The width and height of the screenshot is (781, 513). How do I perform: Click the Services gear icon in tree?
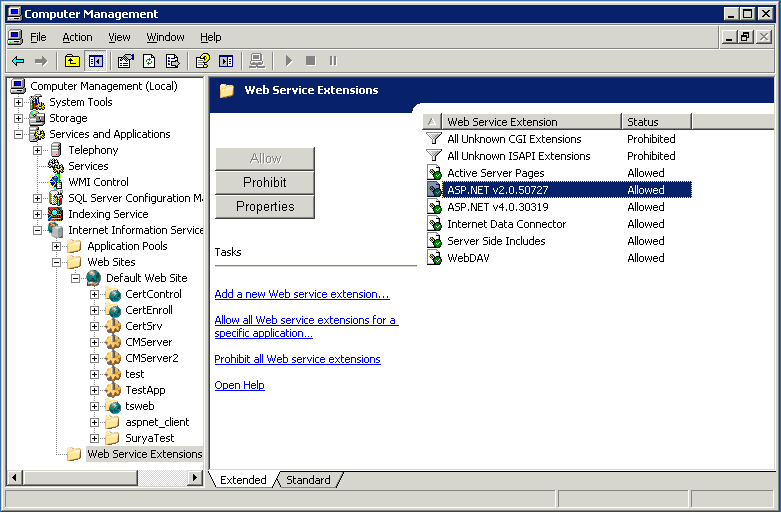(x=56, y=166)
